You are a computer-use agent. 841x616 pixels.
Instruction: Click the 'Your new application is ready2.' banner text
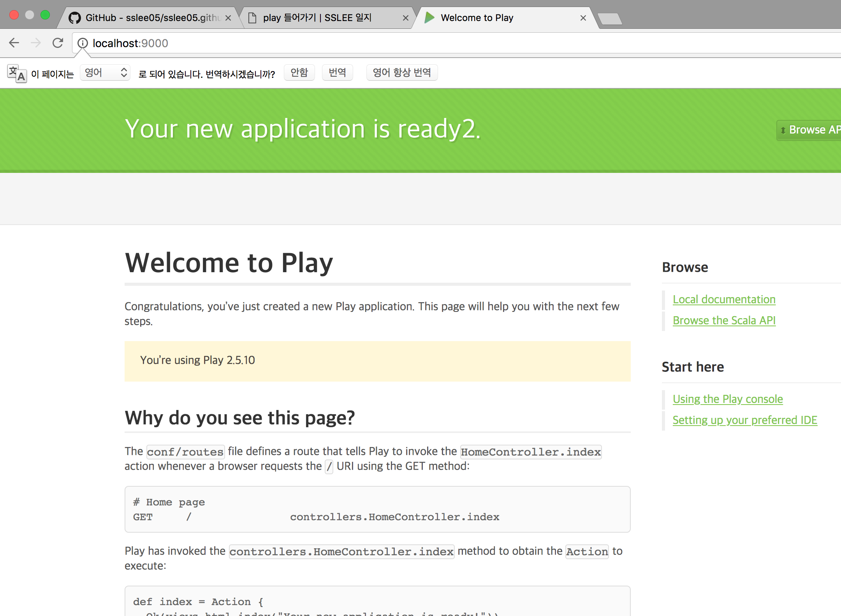[303, 129]
